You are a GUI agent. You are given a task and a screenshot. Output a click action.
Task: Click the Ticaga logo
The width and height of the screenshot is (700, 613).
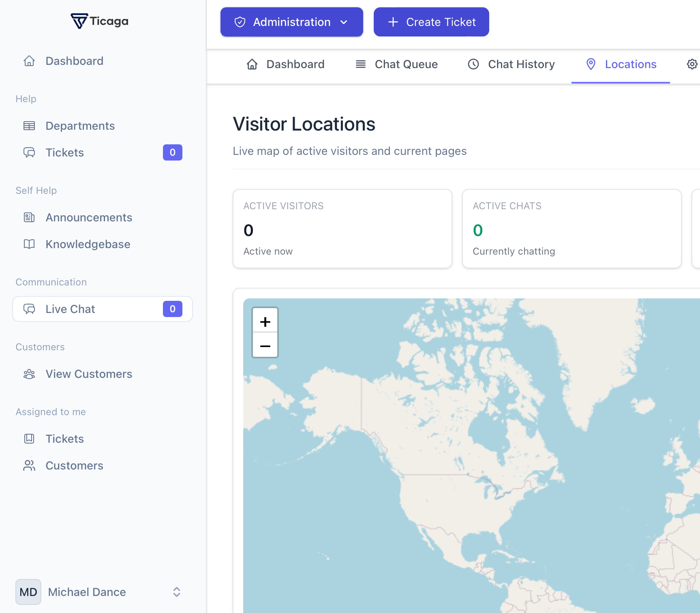coord(99,21)
